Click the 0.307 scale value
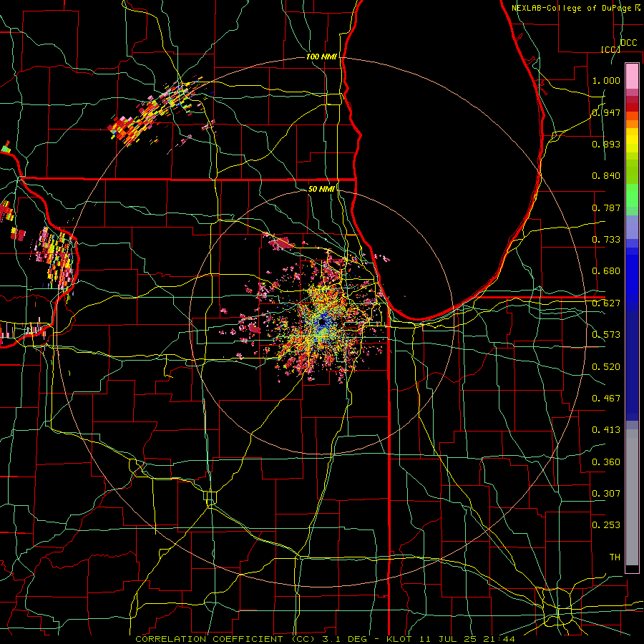Viewport: 644px width, 644px height. (606, 494)
